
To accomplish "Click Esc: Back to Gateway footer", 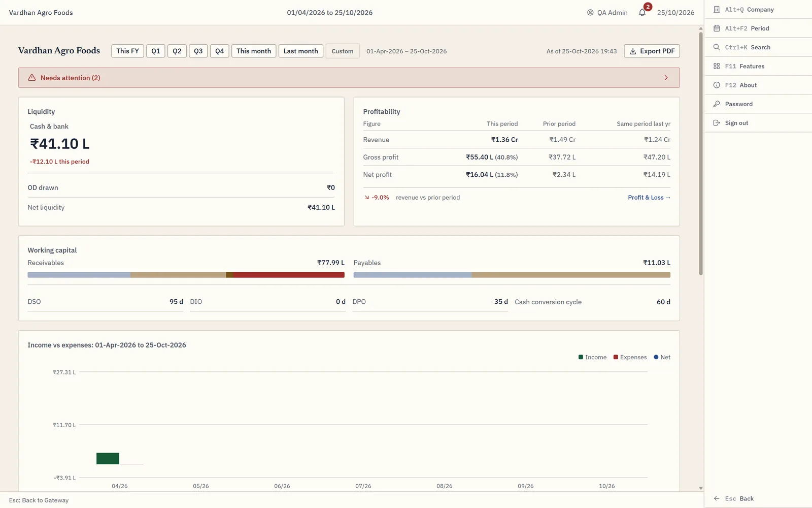I will click(39, 500).
